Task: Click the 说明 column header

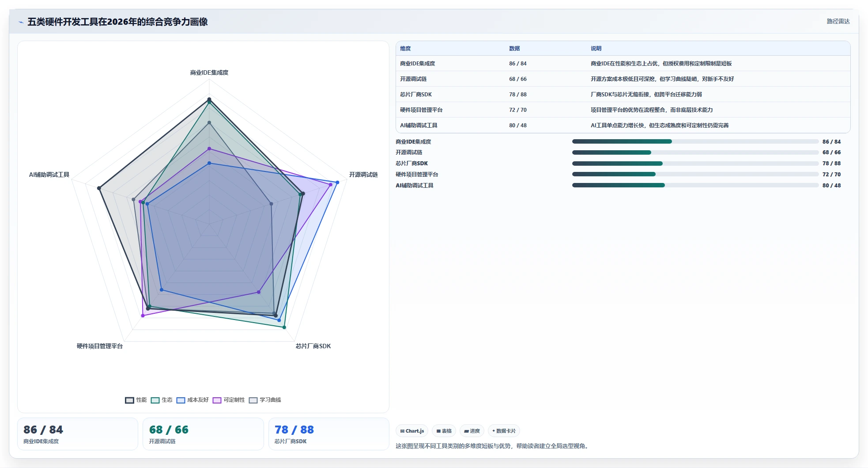Action: 596,49
